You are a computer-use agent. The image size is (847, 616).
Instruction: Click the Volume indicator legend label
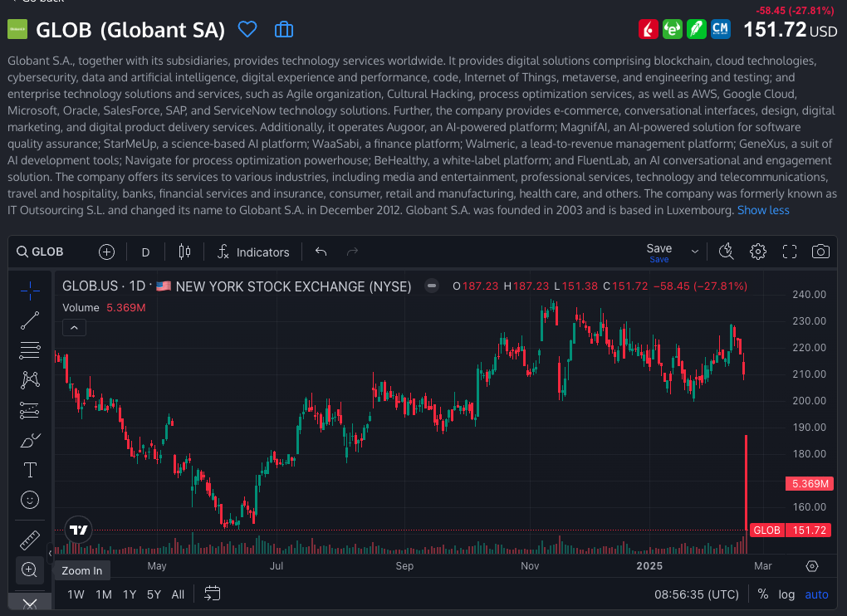click(x=81, y=308)
